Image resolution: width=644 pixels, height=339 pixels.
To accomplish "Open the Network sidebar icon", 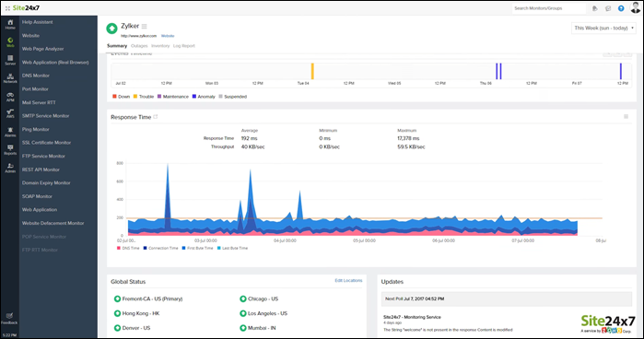I will click(10, 78).
